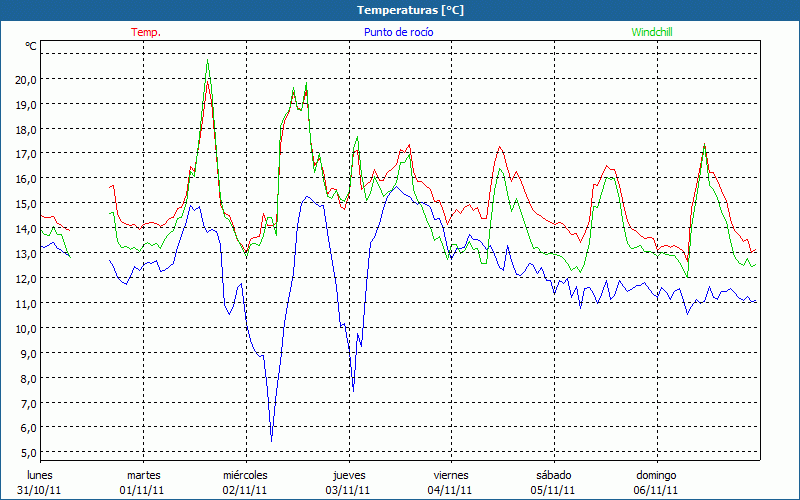Pick the sábado day label
800x500 pixels.
click(553, 474)
